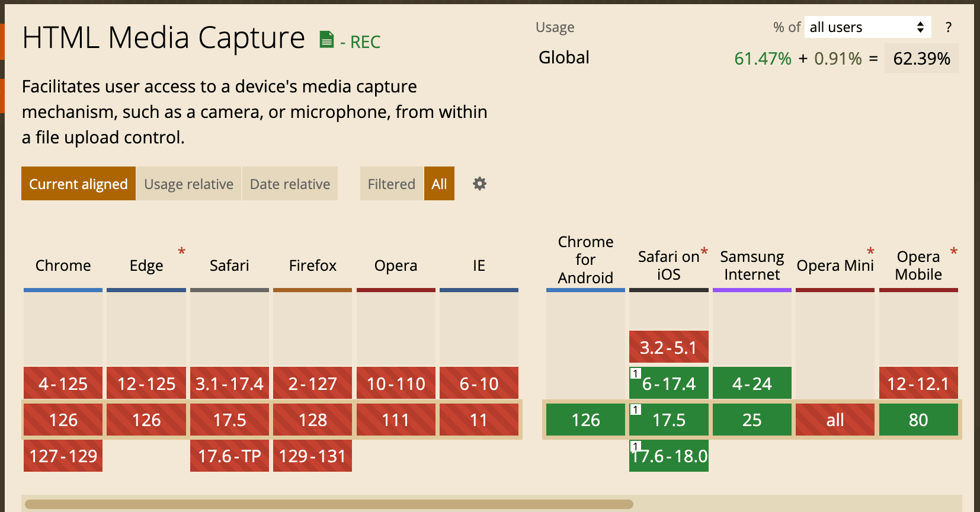
Task: Click the Chrome 127-129 version cell
Action: coord(63,456)
